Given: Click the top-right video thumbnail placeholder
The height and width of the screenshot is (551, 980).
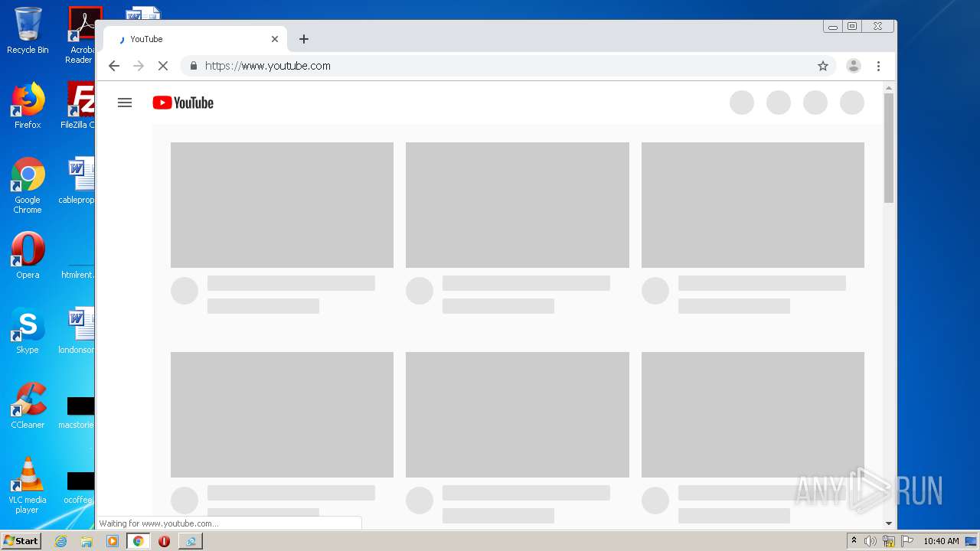Looking at the screenshot, I should pyautogui.click(x=753, y=205).
